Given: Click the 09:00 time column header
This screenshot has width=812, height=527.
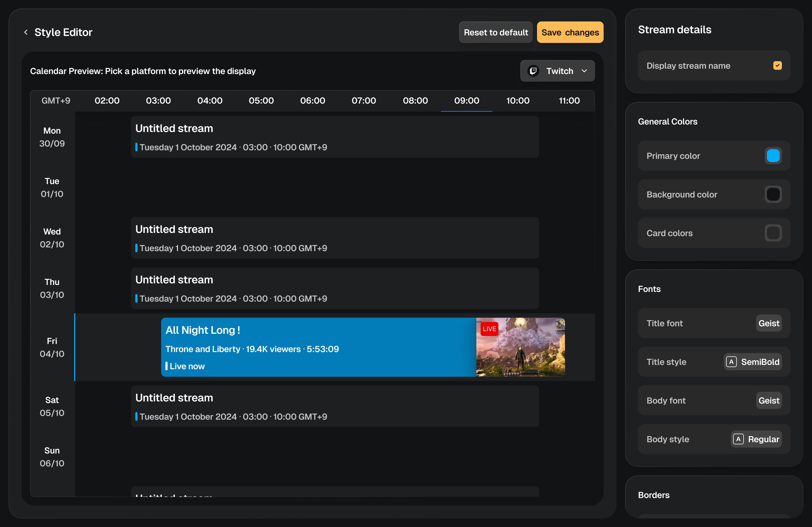Looking at the screenshot, I should click(x=466, y=101).
